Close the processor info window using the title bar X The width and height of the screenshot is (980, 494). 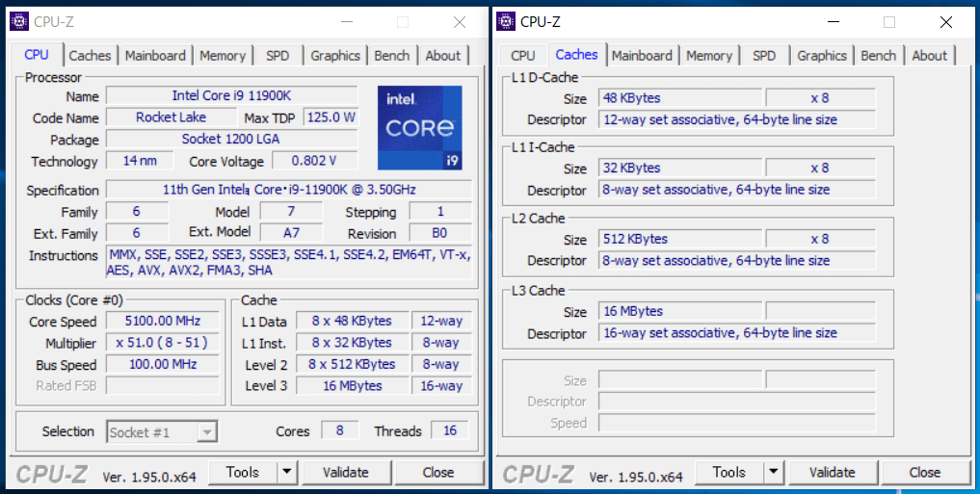click(x=460, y=21)
